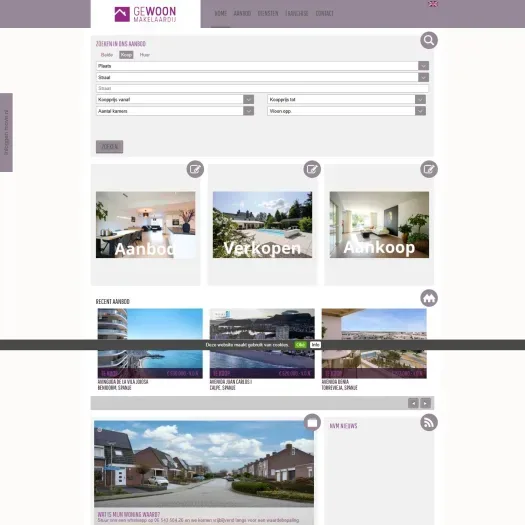Click the Zoeken button
Viewport: 525px width, 525px height.
click(109, 147)
